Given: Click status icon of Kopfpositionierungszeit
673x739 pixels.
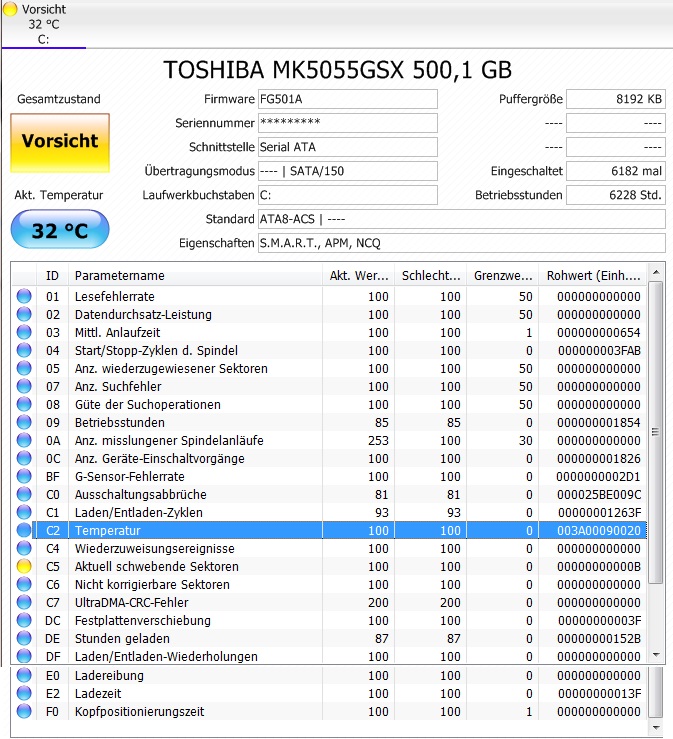Looking at the screenshot, I should 24,711.
